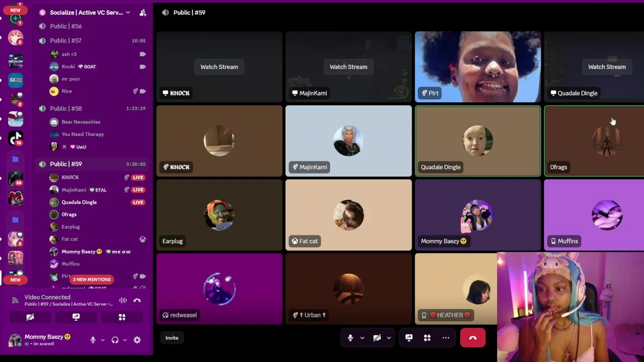Deafen with headphones icon in user panel
Image resolution: width=644 pixels, height=362 pixels.
[115, 340]
